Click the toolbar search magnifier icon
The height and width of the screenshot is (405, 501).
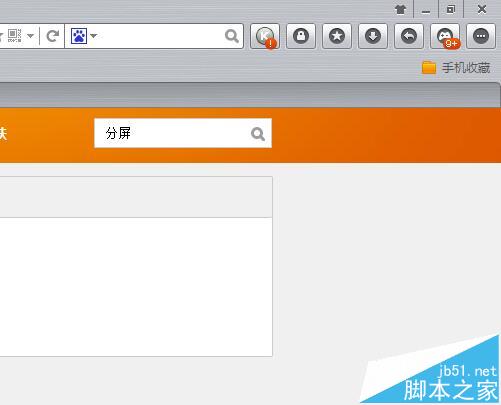232,36
